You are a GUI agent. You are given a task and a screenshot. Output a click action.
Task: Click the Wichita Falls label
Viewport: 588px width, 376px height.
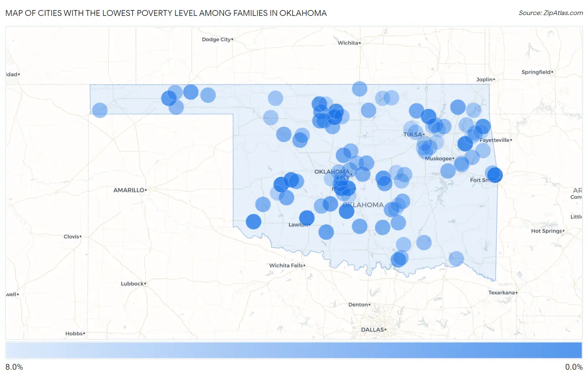(x=286, y=266)
